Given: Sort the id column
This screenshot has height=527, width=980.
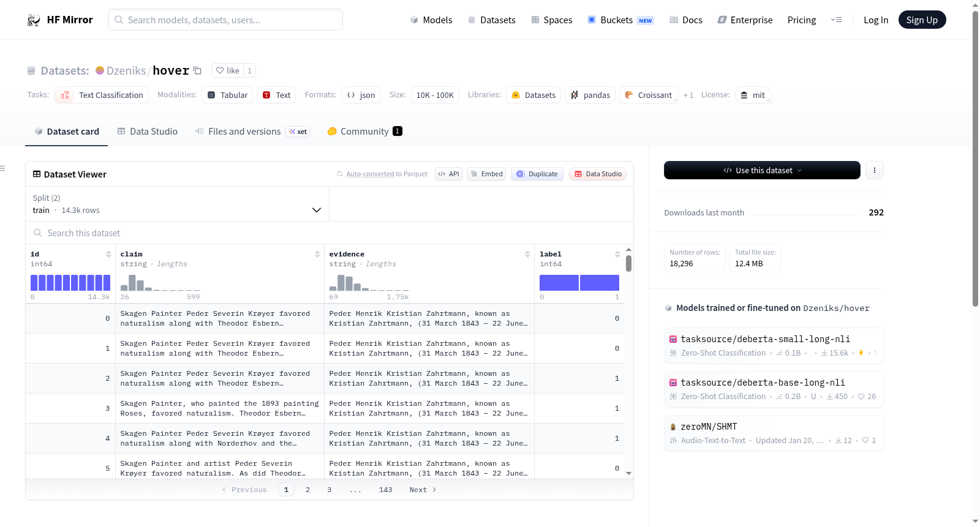Looking at the screenshot, I should pyautogui.click(x=108, y=254).
